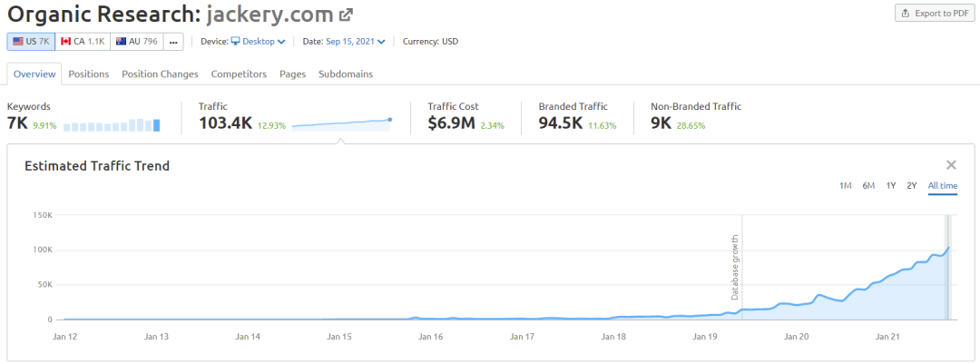Screen dimensions: 980x364
Task: Show 6M traffic trend range
Action: pos(868,186)
